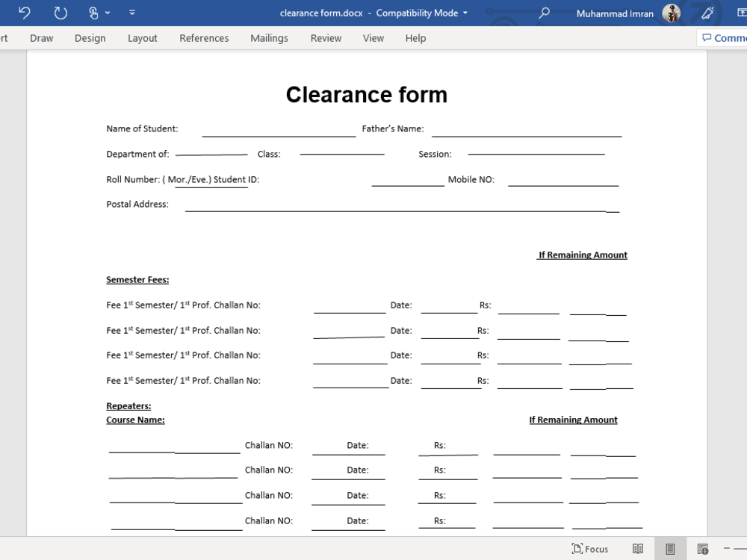
Task: Click the Undo arrow icon
Action: (x=25, y=13)
